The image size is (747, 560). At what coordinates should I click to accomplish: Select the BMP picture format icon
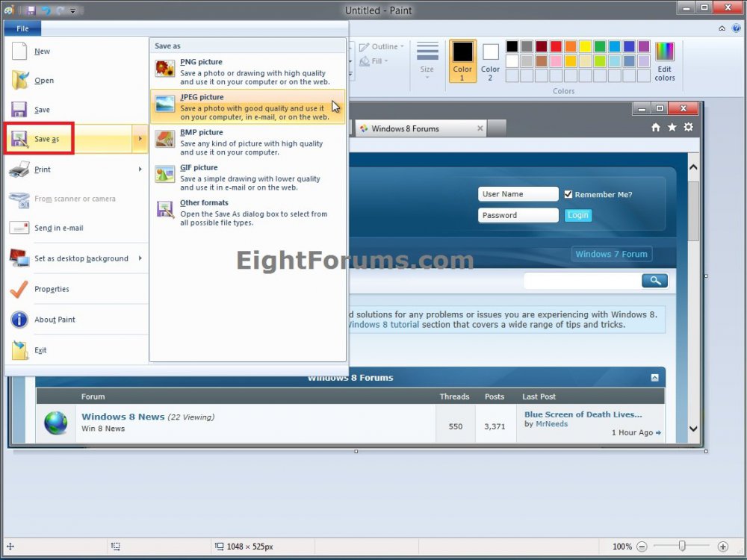tap(165, 139)
